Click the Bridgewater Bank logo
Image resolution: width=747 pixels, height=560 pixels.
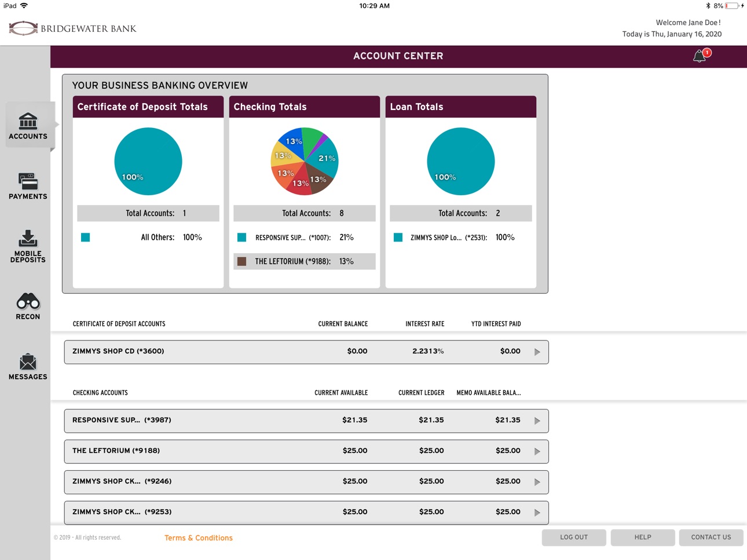coord(72,28)
